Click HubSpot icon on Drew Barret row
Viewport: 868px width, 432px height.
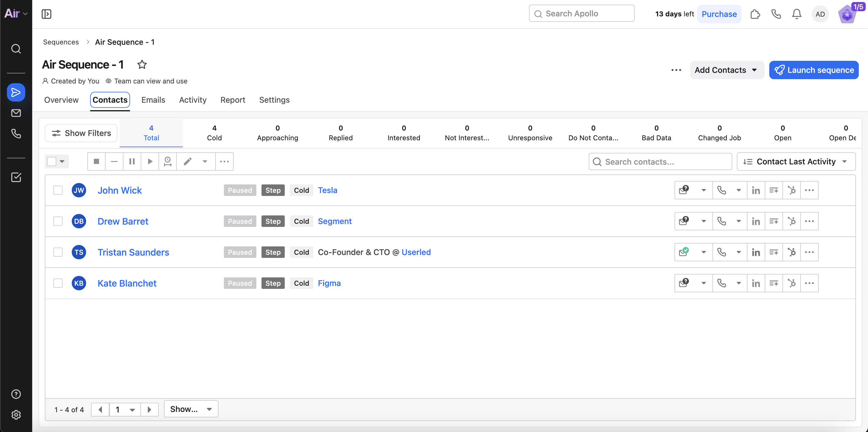(792, 221)
